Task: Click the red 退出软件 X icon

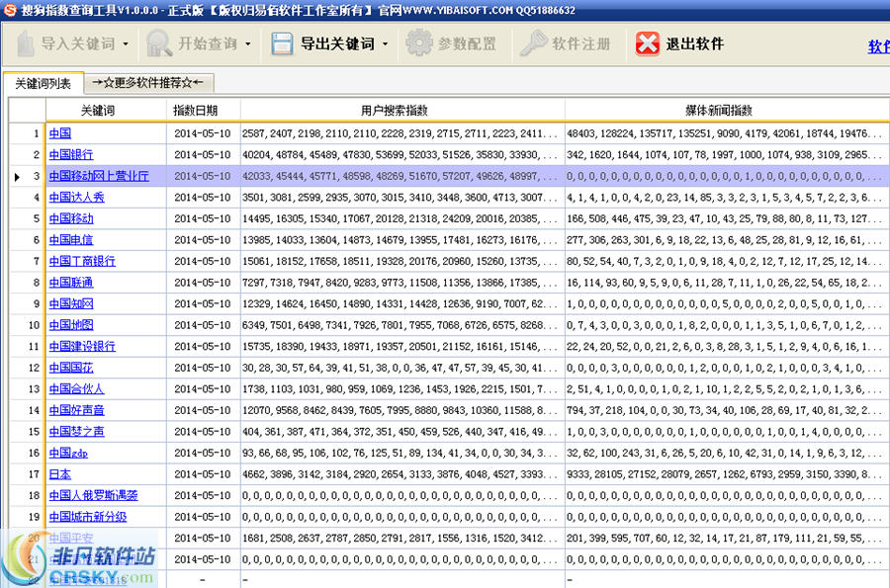Action: (x=648, y=44)
